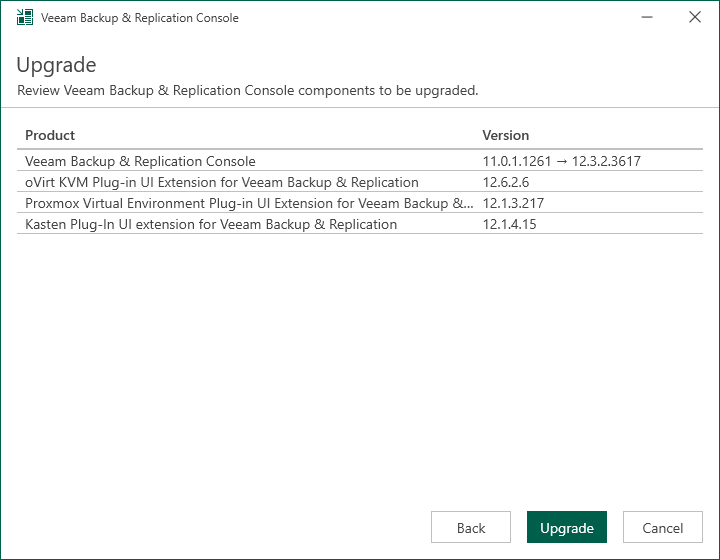
Task: Click the Product column header
Action: coord(50,135)
